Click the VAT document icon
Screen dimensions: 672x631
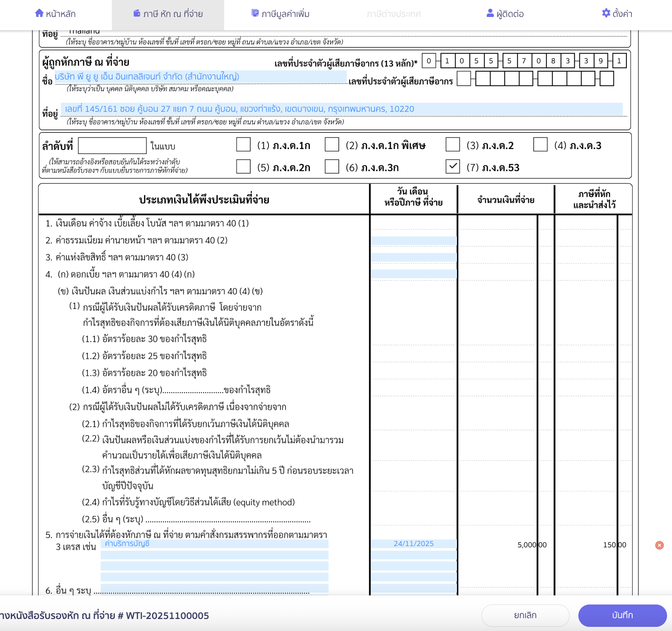click(x=255, y=13)
